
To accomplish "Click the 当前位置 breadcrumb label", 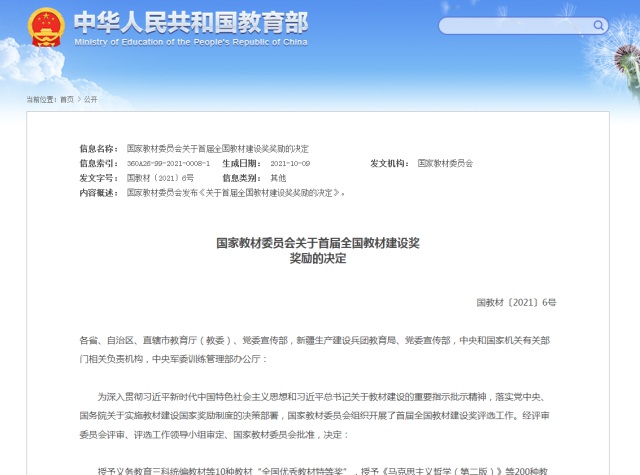I will point(42,99).
